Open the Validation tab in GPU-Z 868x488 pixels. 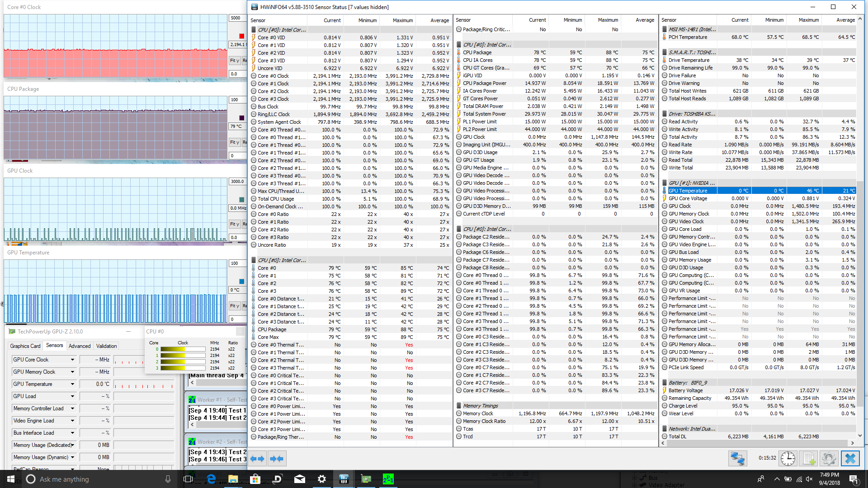[106, 346]
